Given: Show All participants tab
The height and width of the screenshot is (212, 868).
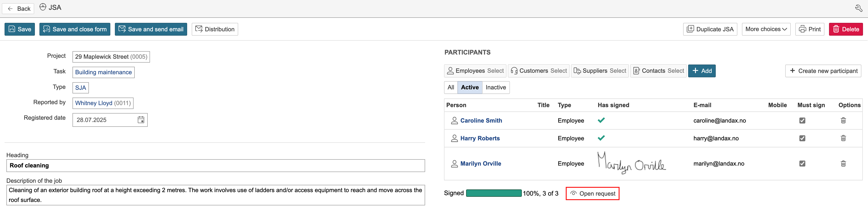Looking at the screenshot, I should click(x=450, y=87).
